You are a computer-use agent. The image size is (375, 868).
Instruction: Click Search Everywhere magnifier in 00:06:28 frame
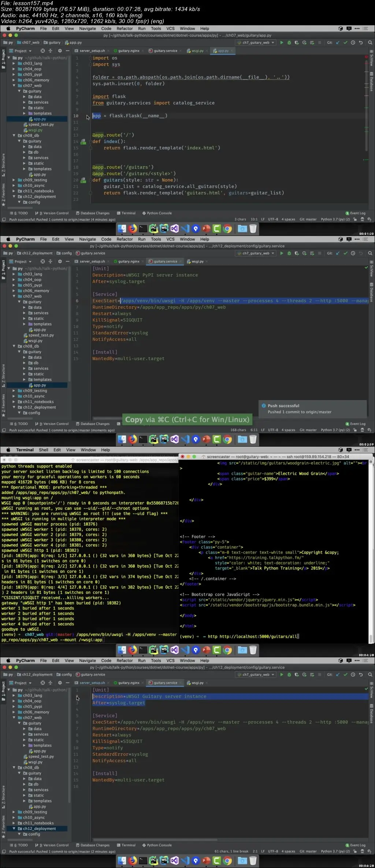(370, 675)
